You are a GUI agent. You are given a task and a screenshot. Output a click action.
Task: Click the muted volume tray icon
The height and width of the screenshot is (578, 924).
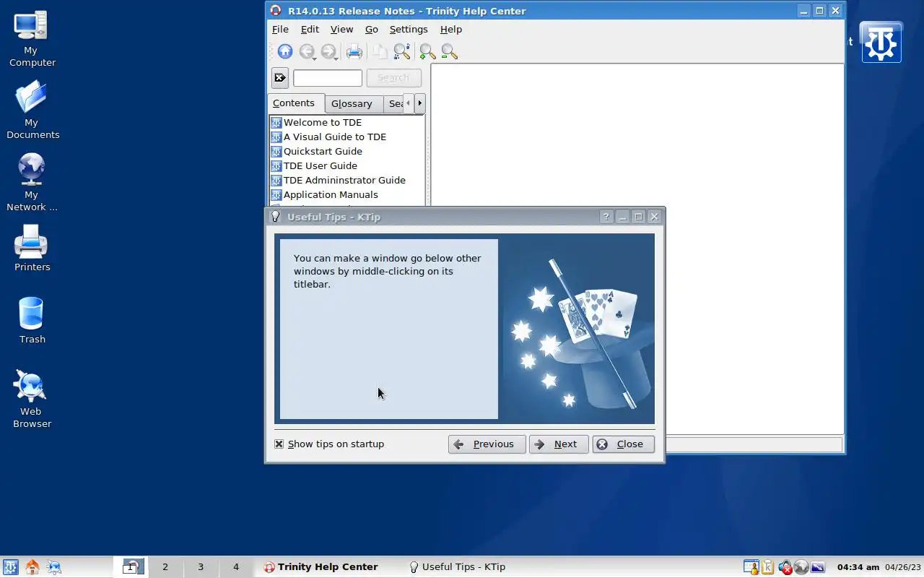click(x=785, y=567)
